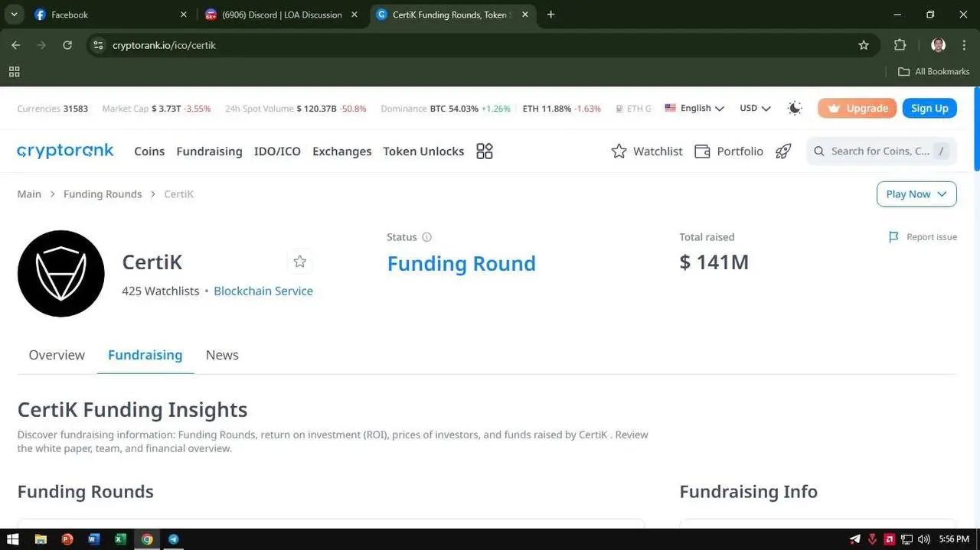The image size is (980, 550).
Task: Reload the page
Action: point(67,45)
